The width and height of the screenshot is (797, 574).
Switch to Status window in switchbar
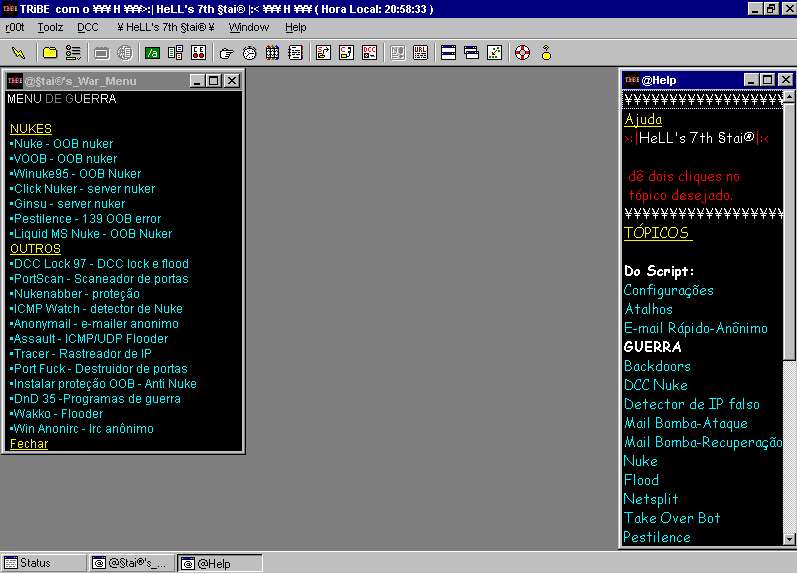[x=42, y=563]
